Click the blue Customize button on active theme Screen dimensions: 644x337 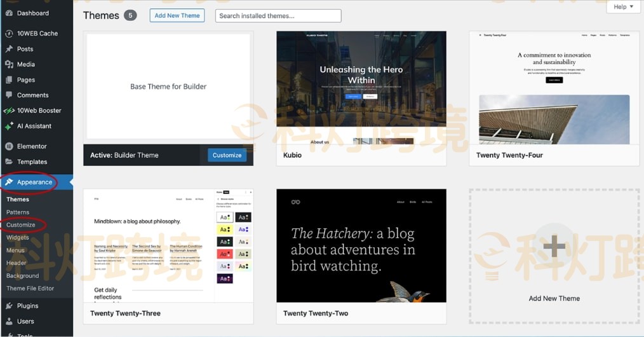pos(227,155)
